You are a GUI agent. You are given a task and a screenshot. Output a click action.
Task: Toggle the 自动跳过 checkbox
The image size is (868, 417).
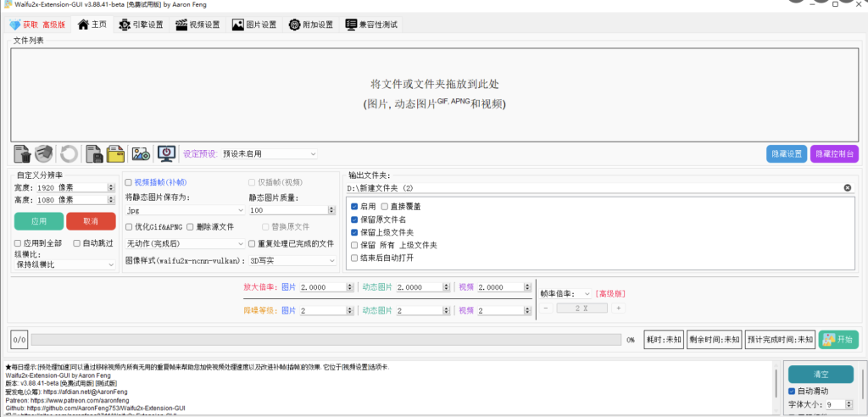click(77, 243)
